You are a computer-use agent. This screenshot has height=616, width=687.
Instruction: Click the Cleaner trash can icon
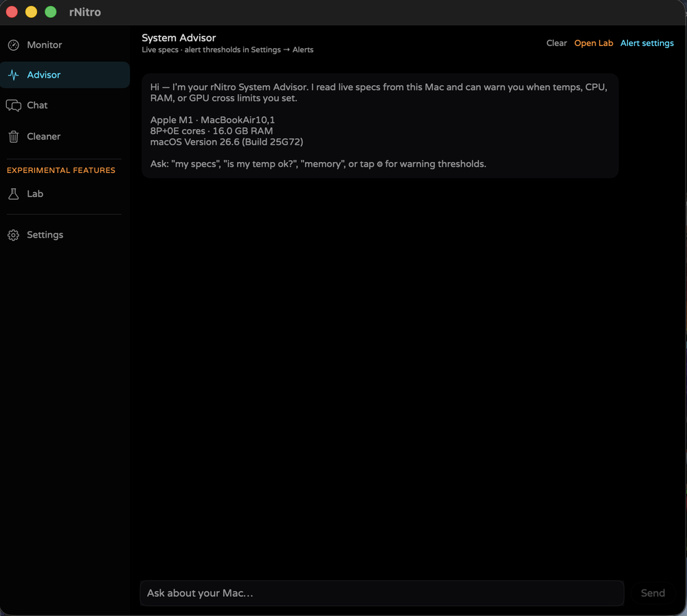tap(14, 137)
